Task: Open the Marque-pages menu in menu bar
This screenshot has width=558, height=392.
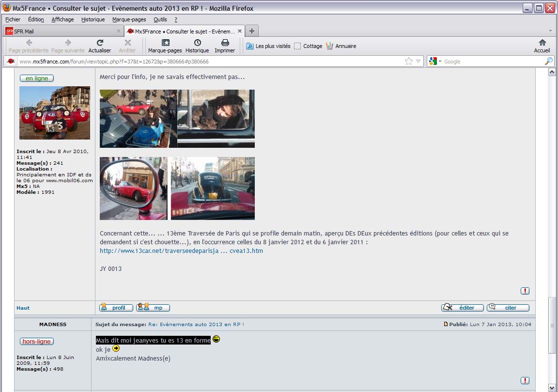Action: pyautogui.click(x=129, y=19)
